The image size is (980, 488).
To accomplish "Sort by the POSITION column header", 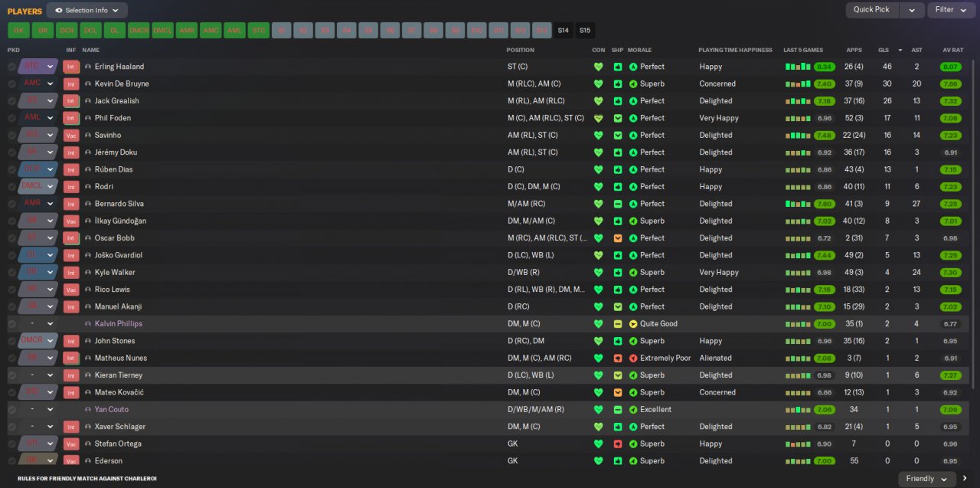I will (521, 50).
